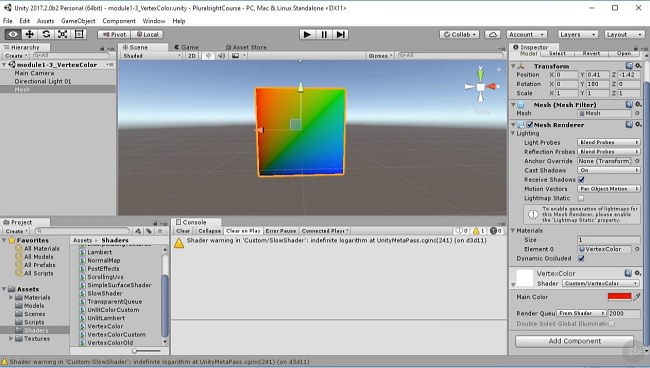Pick Main Color with the eyedropper icon
Screen dimensions: 650x368
point(637,297)
